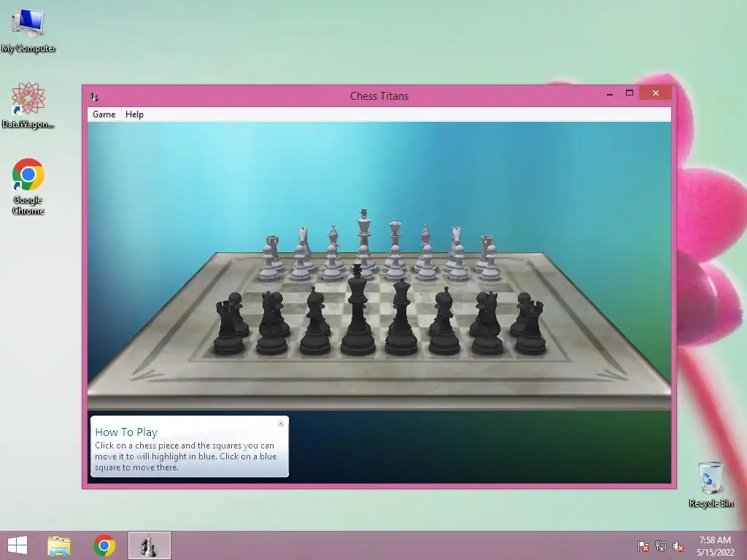The height and width of the screenshot is (560, 747).
Task: Open the Action Center flag tray icon
Action: pyautogui.click(x=643, y=546)
